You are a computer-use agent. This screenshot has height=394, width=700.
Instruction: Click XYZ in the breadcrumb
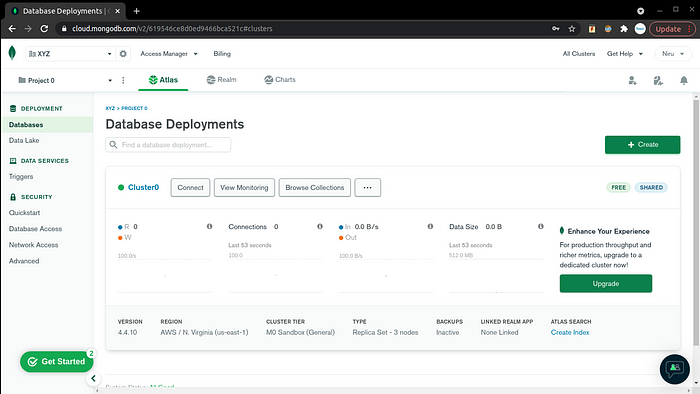pos(110,108)
